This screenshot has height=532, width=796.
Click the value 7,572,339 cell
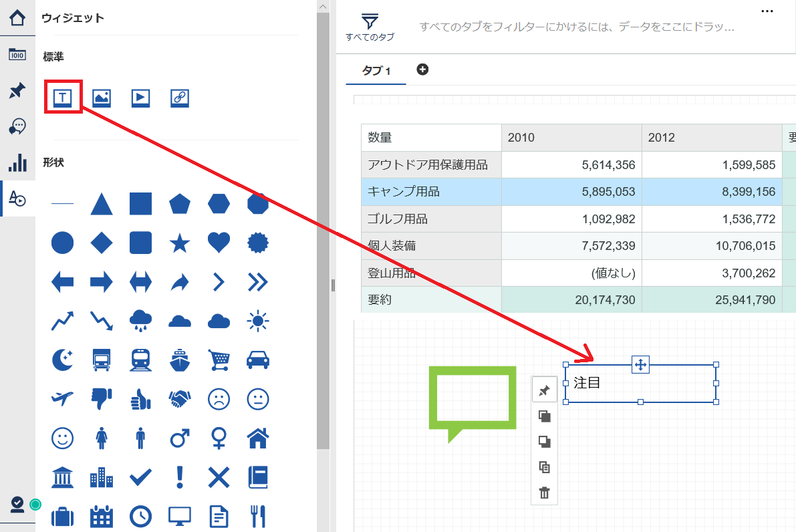click(x=571, y=246)
